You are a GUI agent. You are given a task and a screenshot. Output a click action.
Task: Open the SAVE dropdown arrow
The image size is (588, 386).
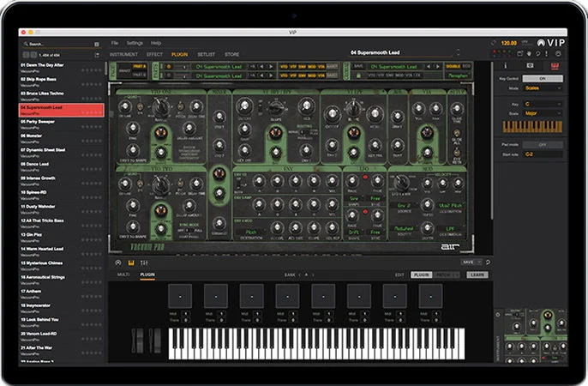479,262
